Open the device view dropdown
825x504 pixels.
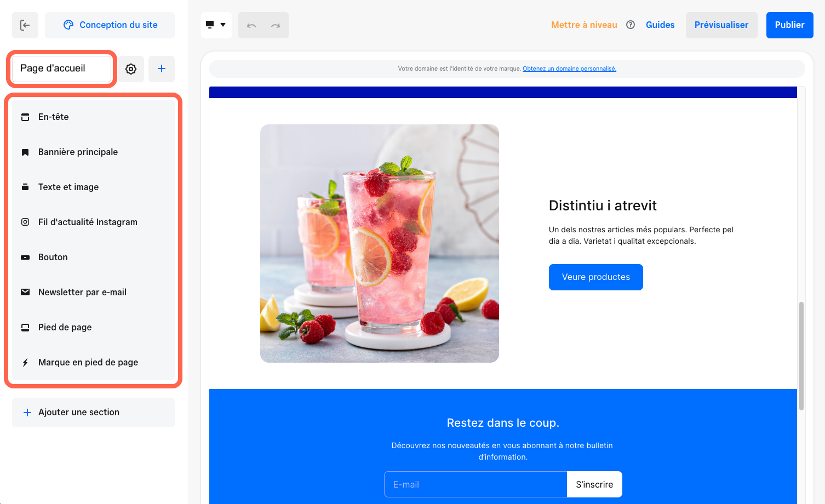coord(216,25)
